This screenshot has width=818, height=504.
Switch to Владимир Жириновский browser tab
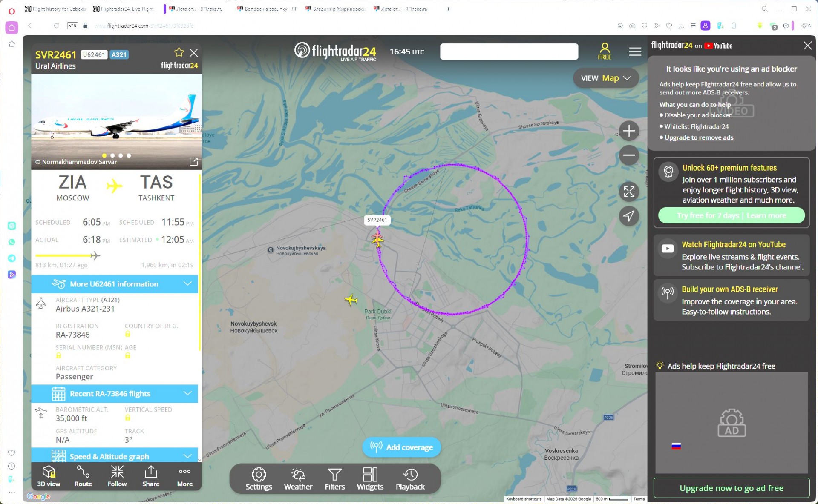pos(335,9)
